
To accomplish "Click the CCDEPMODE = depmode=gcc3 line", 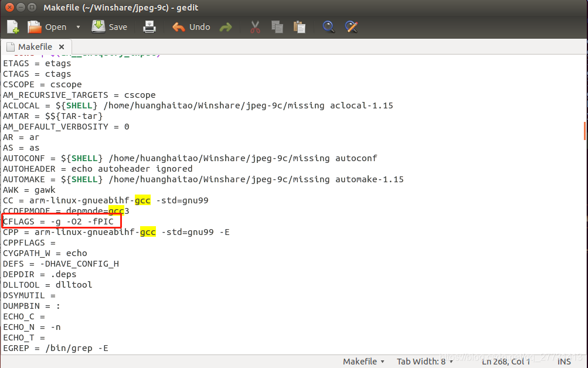I will [x=66, y=210].
